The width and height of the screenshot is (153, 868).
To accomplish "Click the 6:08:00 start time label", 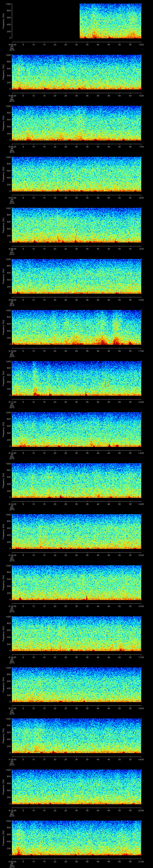I will click(12, 249).
